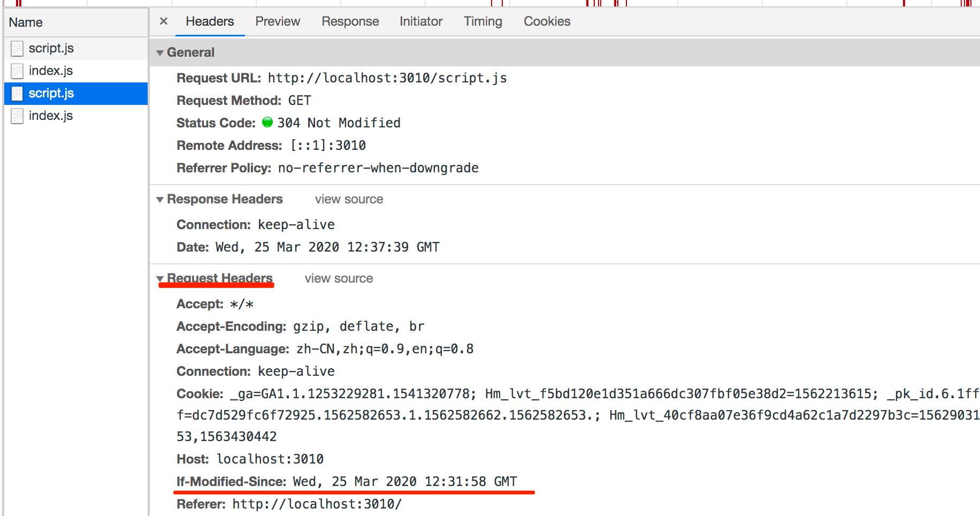Click the If-Modified-Since header value

pyautogui.click(x=405, y=482)
